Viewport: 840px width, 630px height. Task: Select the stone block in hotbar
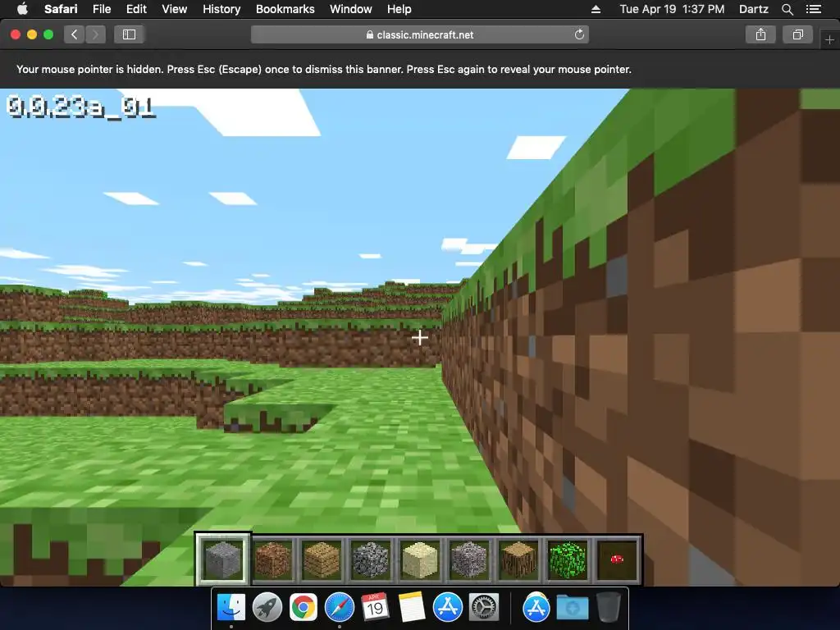(223, 559)
